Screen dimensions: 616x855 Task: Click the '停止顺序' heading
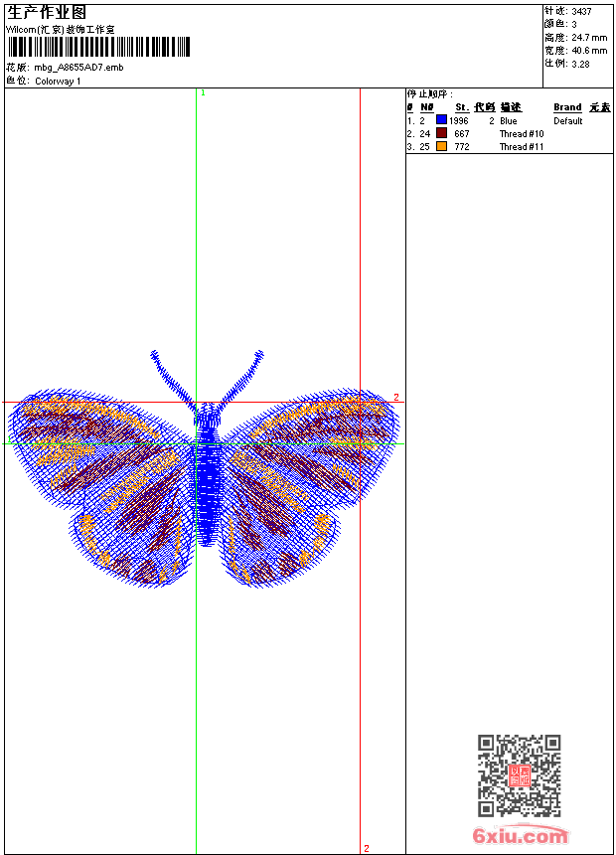click(429, 94)
